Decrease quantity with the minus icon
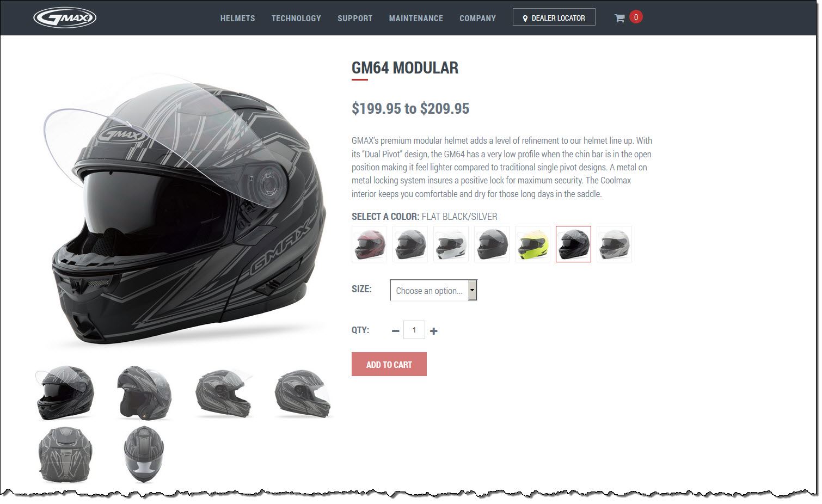The image size is (822, 504). [396, 331]
